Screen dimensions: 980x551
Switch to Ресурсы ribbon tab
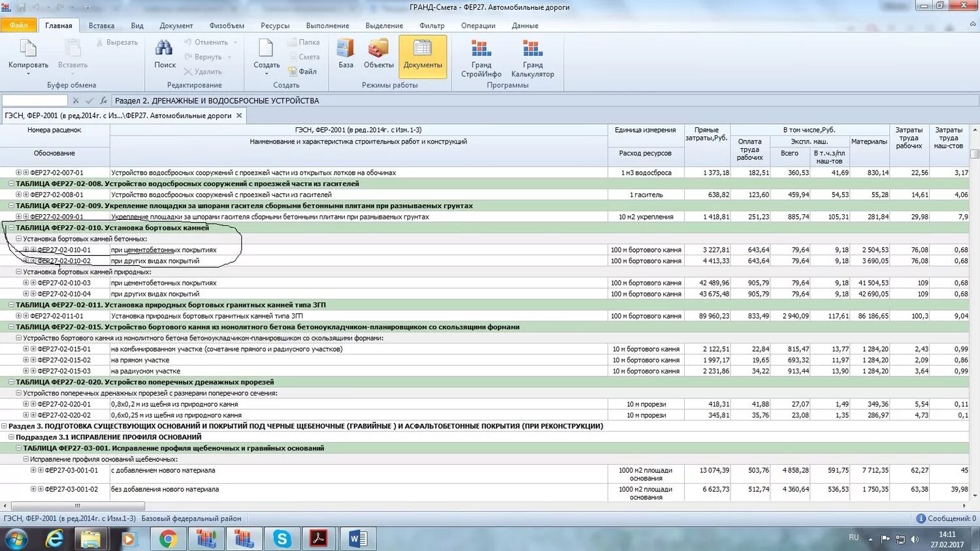(275, 26)
